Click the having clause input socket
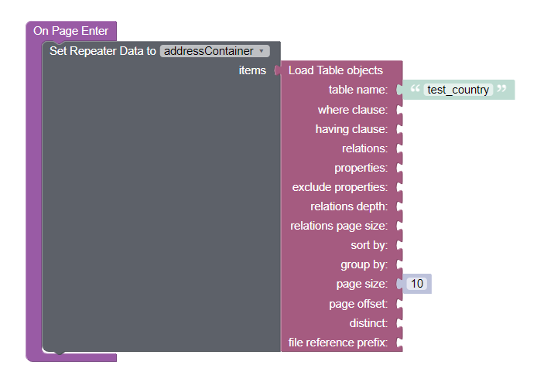The image size is (537, 392). pyautogui.click(x=399, y=129)
